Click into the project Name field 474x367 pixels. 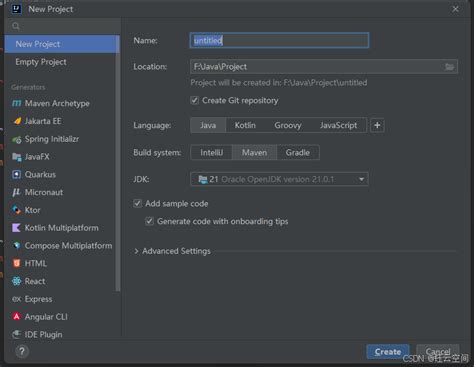(x=279, y=40)
